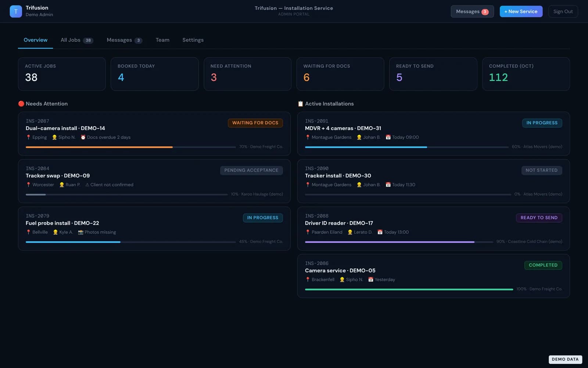Open the Completed (Oct) stat card

click(x=526, y=74)
